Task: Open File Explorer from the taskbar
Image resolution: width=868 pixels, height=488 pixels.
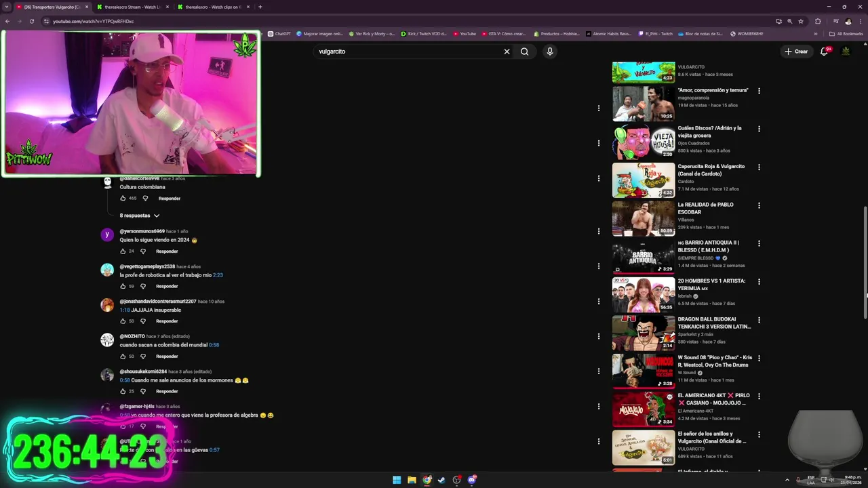Action: tap(412, 480)
